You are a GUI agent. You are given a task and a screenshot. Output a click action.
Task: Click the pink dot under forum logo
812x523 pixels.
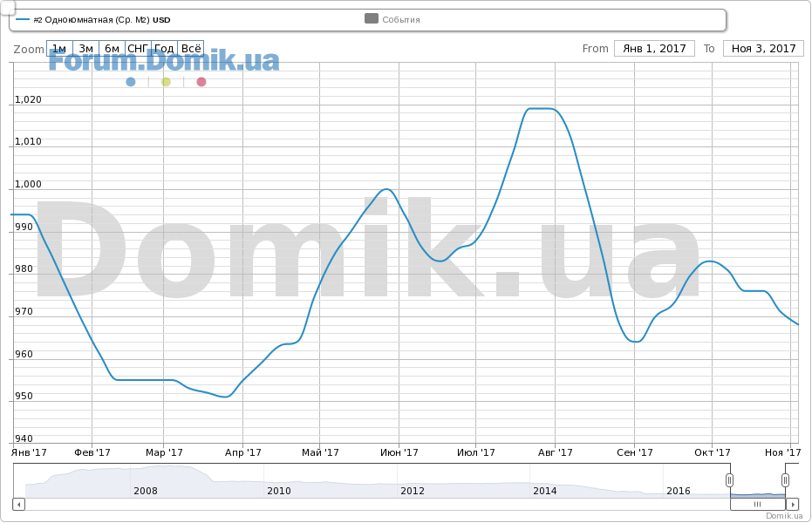coord(201,82)
